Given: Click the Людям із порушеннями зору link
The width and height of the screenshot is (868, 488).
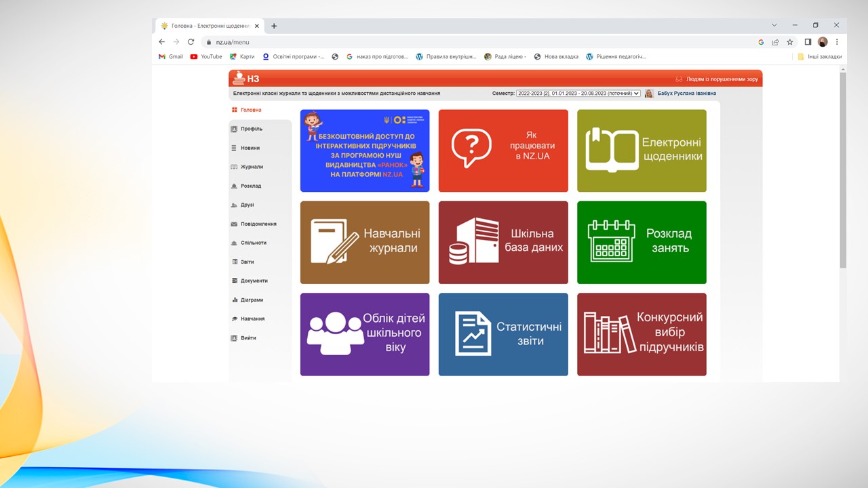Looking at the screenshot, I should (x=722, y=79).
